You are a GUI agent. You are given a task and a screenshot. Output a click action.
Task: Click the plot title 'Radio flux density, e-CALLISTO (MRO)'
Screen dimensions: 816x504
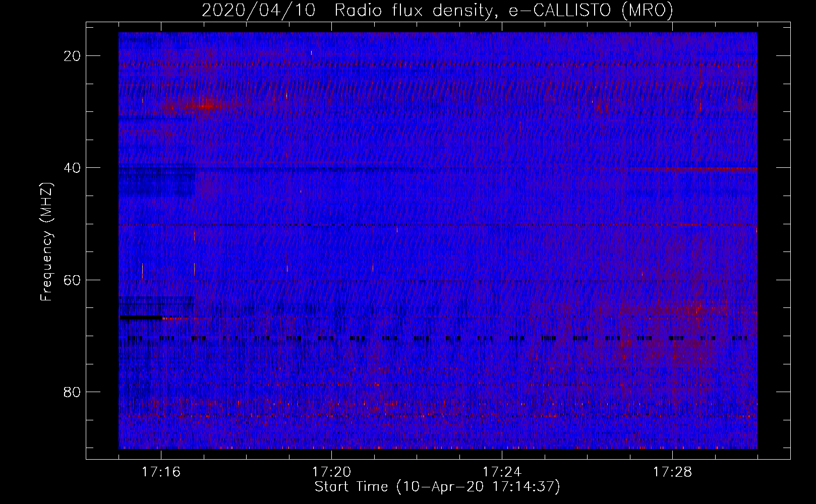[503, 11]
